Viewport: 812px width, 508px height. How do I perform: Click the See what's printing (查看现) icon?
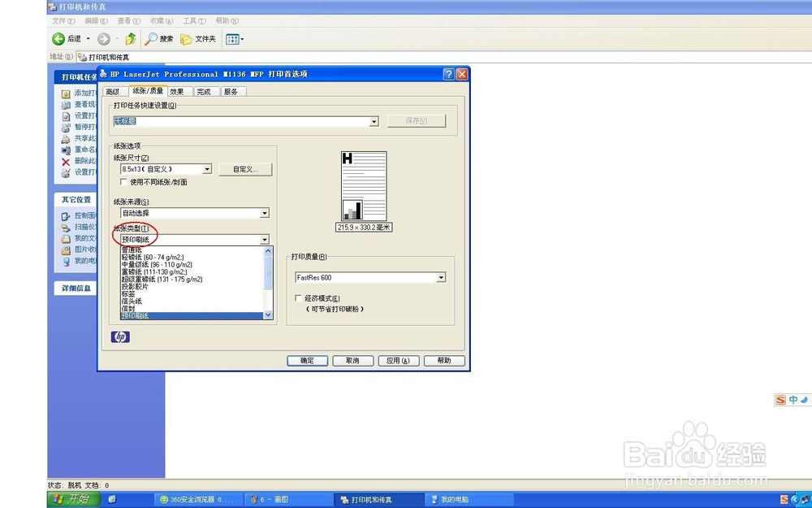[x=66, y=105]
